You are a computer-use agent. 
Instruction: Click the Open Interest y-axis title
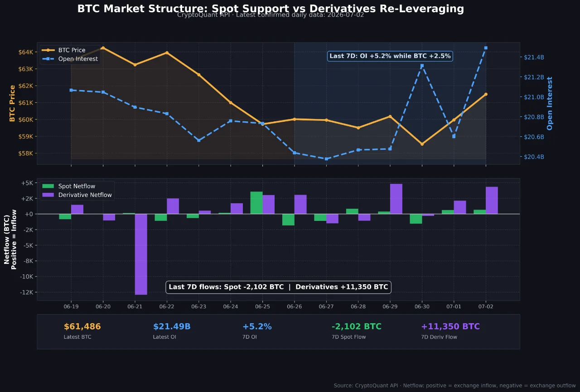(x=550, y=103)
